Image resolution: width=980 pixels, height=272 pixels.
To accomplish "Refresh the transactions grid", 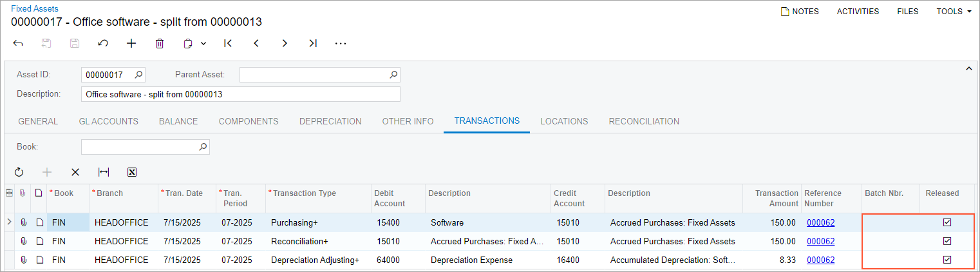I will click(19, 172).
